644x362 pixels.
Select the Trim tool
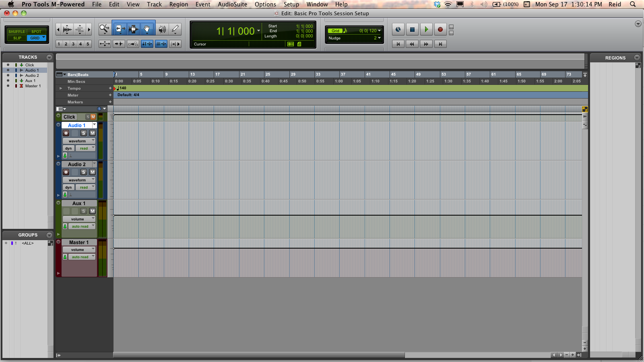120,29
